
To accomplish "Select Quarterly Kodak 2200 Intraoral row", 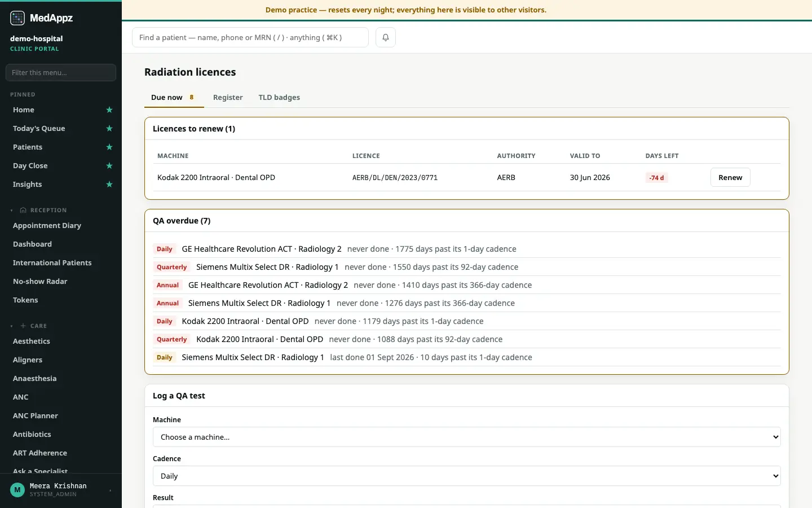I will pyautogui.click(x=467, y=339).
